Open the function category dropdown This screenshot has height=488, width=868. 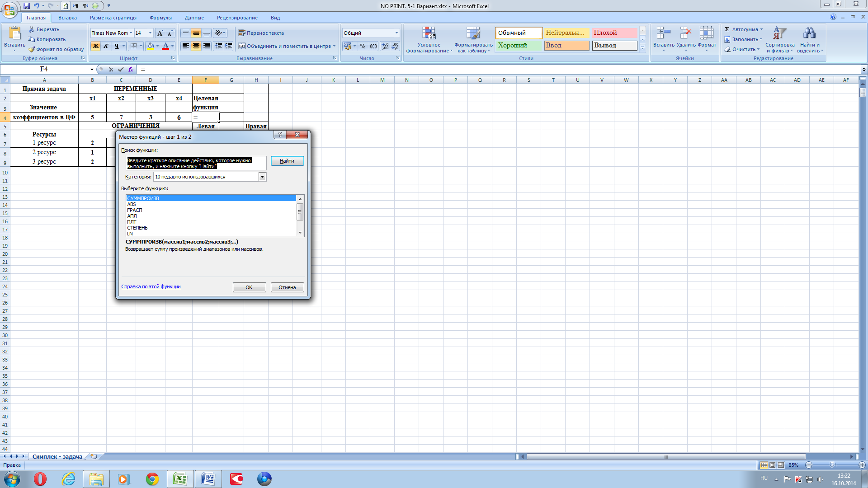point(262,177)
